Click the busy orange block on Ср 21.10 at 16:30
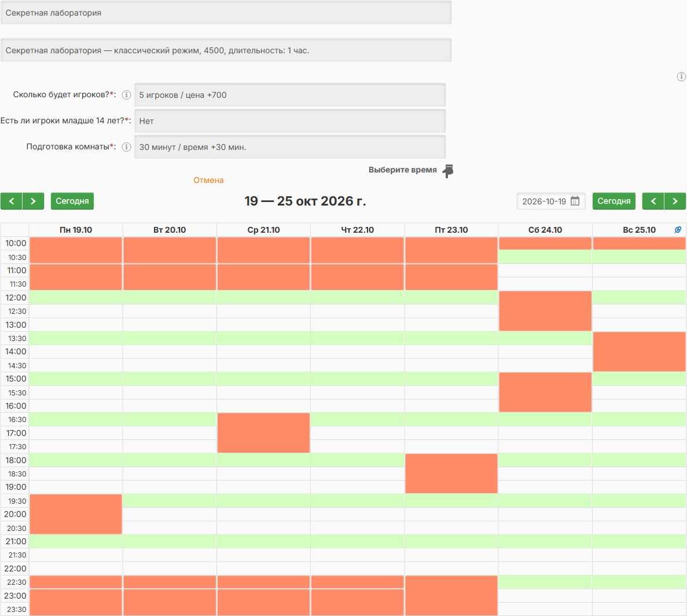Image resolution: width=687 pixels, height=616 pixels. click(x=263, y=433)
